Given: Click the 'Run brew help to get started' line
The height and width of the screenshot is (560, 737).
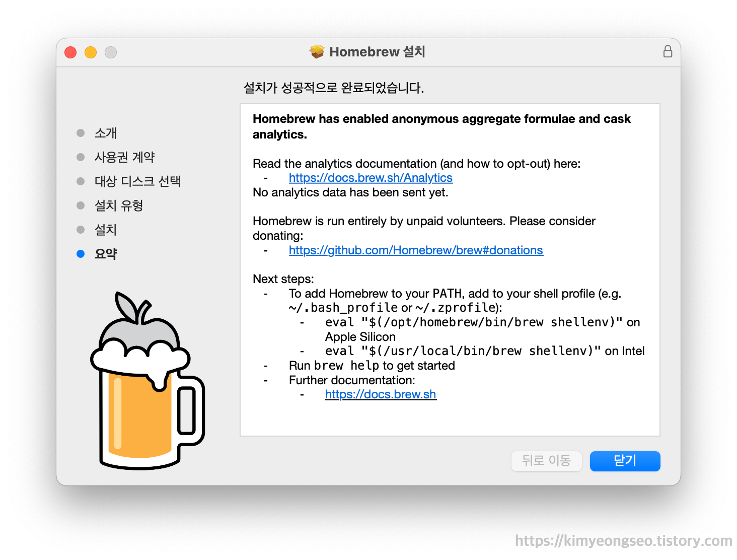Looking at the screenshot, I should click(372, 366).
